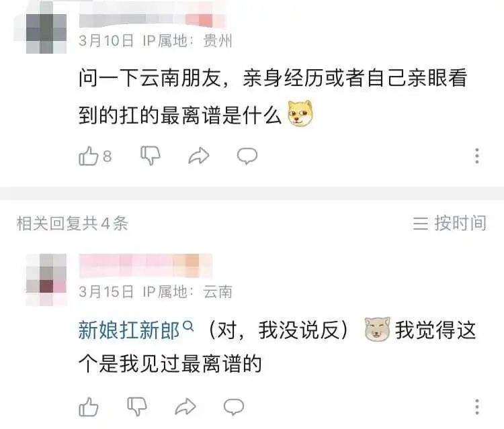This screenshot has width=504, height=429.
Task: Tap the search magnifier next to 新娘扛新郎
Action: point(188,326)
